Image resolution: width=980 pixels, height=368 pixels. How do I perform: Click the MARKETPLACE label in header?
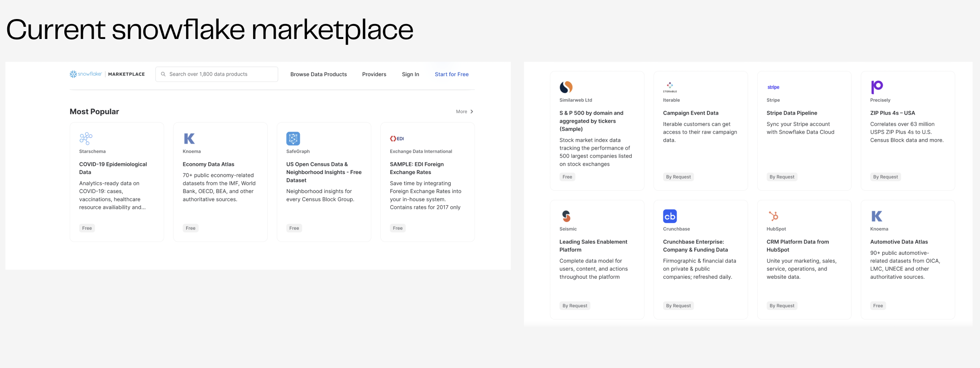pos(126,74)
